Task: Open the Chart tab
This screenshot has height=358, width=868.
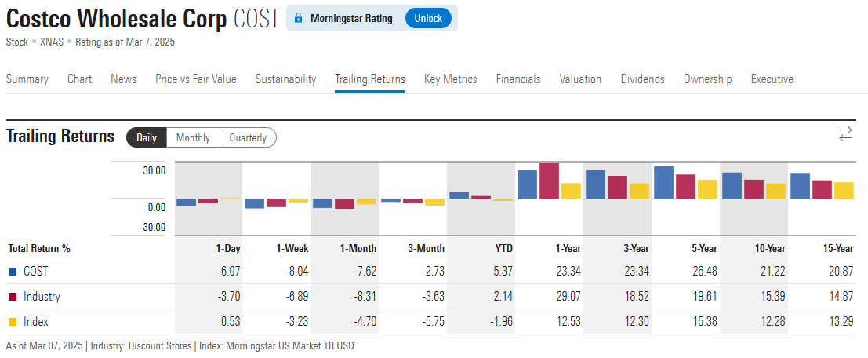Action: click(80, 79)
